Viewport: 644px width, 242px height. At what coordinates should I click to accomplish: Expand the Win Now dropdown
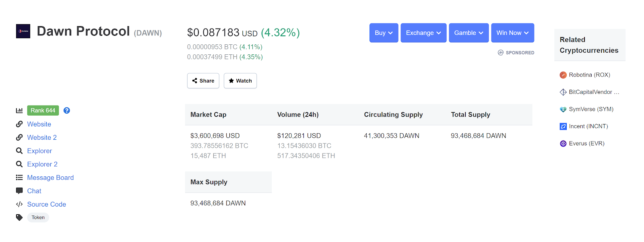512,33
